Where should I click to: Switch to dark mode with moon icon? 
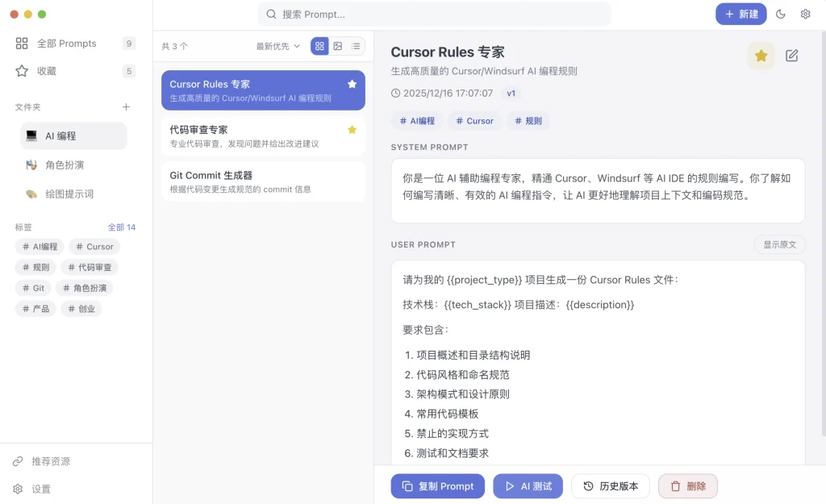780,14
